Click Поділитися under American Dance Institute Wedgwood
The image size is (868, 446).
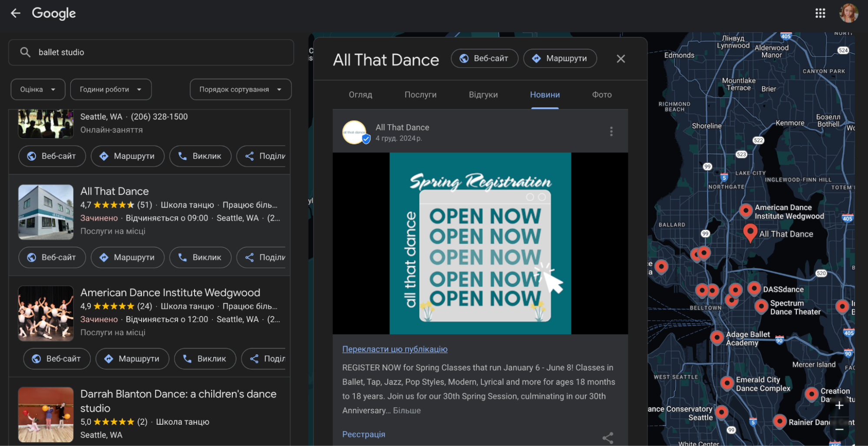[x=264, y=359]
